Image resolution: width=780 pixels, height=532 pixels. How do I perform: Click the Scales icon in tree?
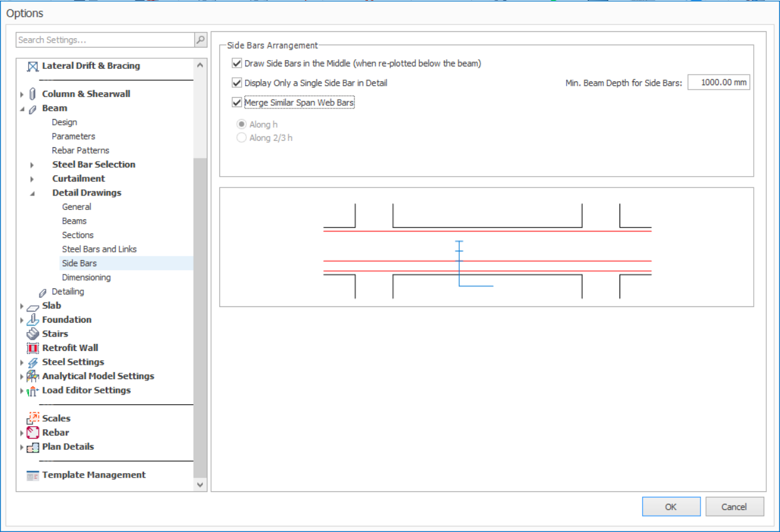click(x=33, y=419)
